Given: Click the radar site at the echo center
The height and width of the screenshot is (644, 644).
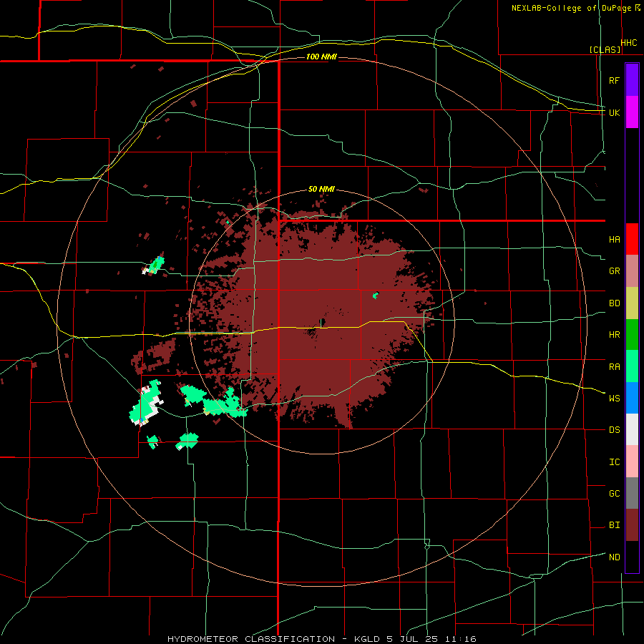Looking at the screenshot, I should pyautogui.click(x=322, y=322).
